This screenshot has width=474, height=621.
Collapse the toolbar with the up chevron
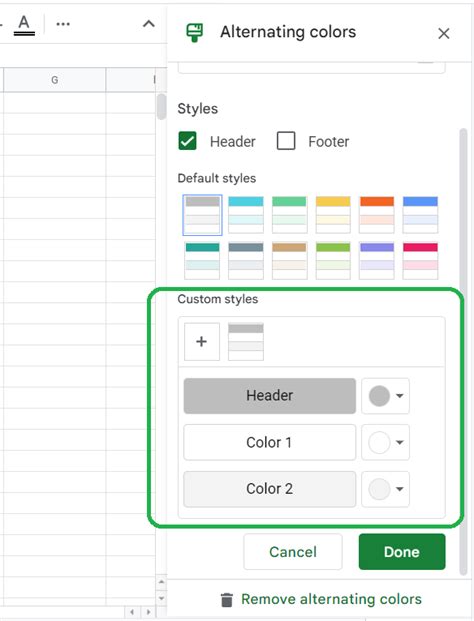[x=148, y=24]
